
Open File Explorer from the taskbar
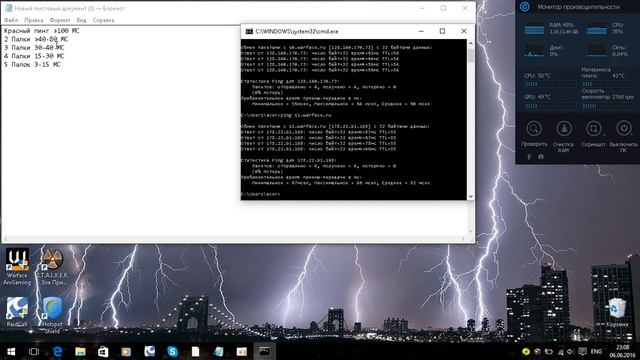pyautogui.click(x=80, y=351)
